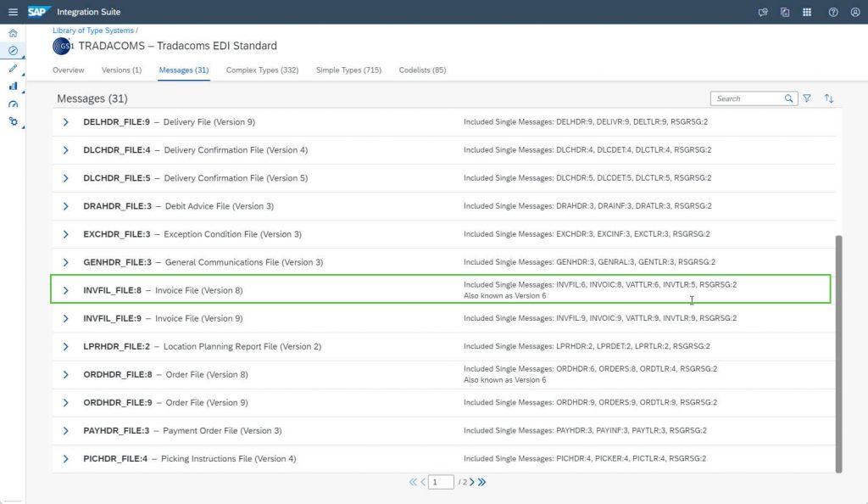Open the product switcher grid icon
This screenshot has height=504, width=868.
[x=807, y=12]
